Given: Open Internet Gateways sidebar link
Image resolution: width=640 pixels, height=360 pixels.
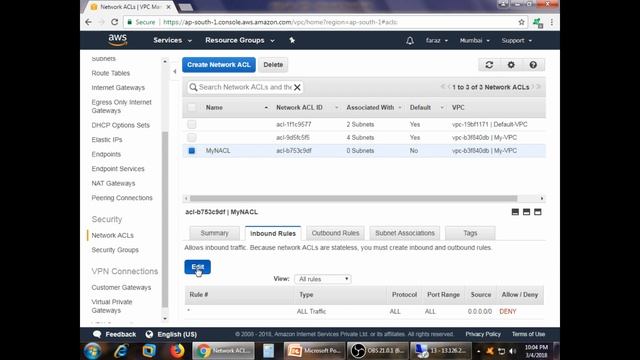Looking at the screenshot, I should point(118,88).
